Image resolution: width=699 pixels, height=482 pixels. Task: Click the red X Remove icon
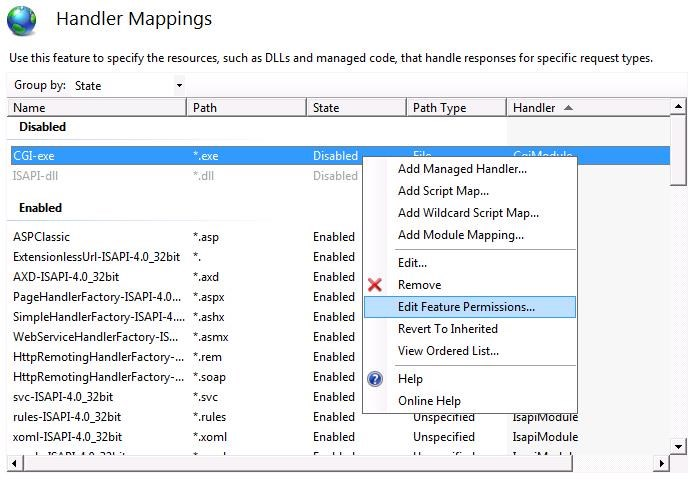tap(375, 285)
